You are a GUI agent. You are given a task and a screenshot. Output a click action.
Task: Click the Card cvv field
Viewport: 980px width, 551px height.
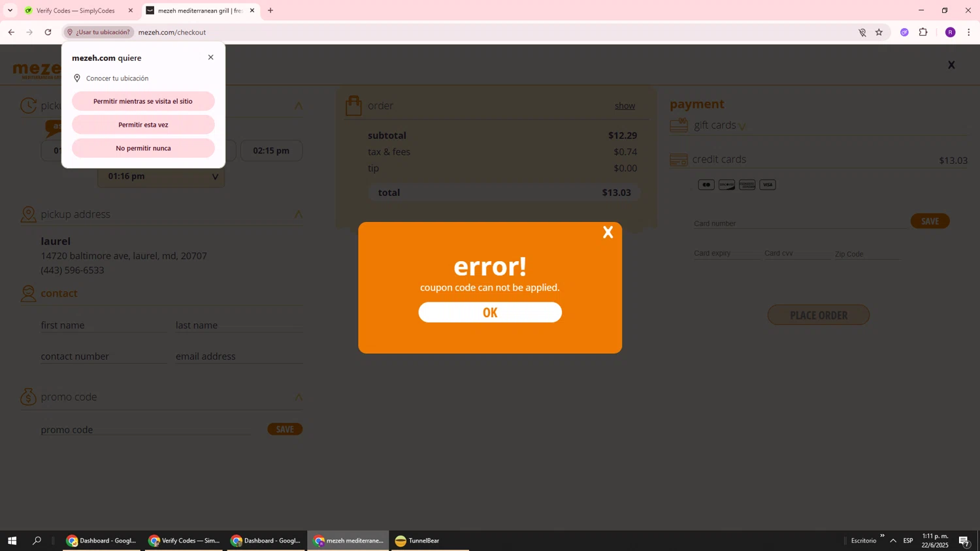pyautogui.click(x=797, y=253)
